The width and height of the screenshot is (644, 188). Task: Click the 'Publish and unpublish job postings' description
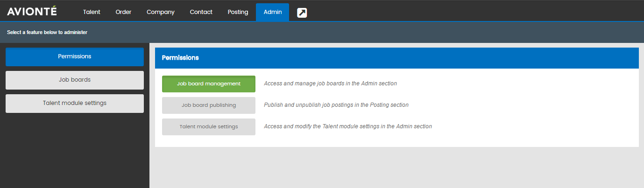pyautogui.click(x=336, y=105)
